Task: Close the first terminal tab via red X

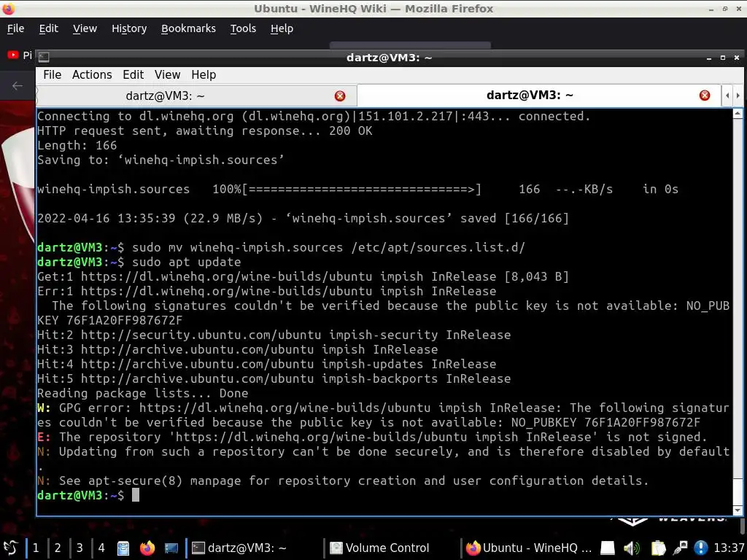Action: [x=340, y=96]
